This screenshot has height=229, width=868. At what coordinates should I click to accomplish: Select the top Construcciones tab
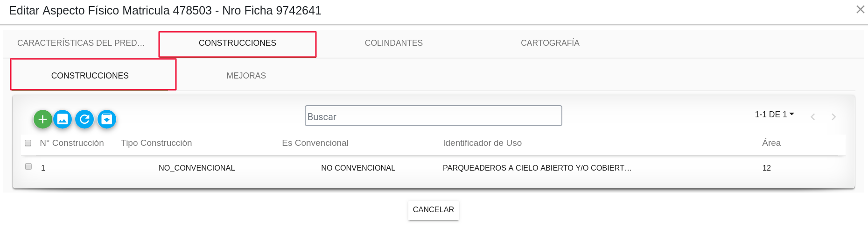click(x=238, y=44)
